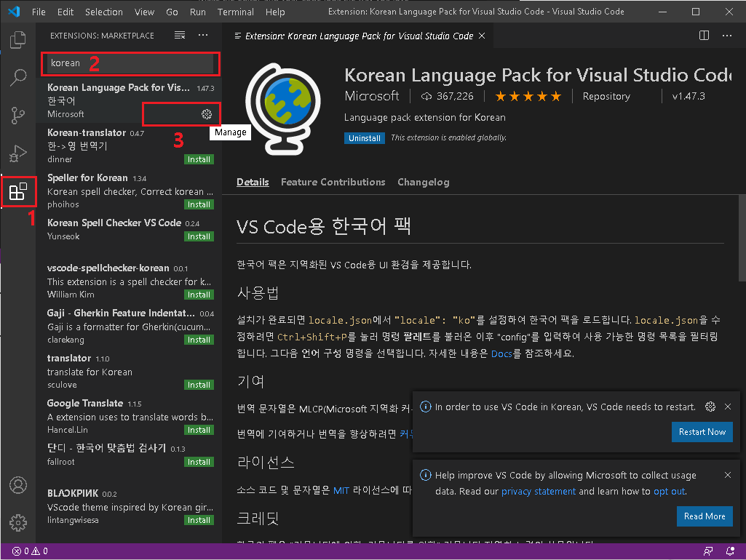Open the Edit menu
This screenshot has height=560, width=746.
(66, 12)
